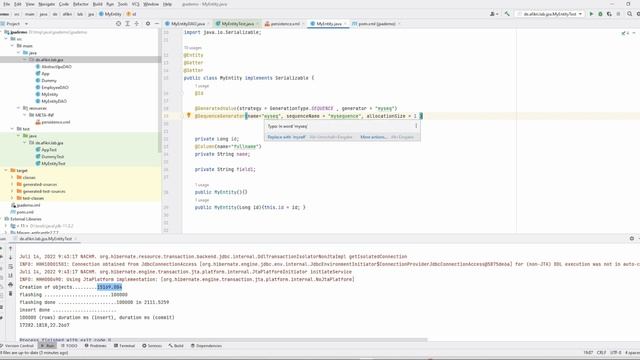Select persistence.xml under META-INF

click(56, 122)
